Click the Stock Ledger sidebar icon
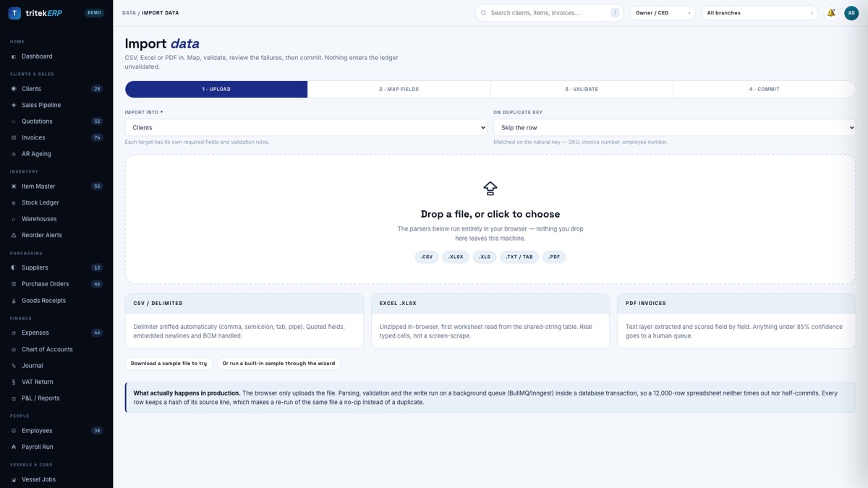The height and width of the screenshot is (488, 868). tap(14, 202)
